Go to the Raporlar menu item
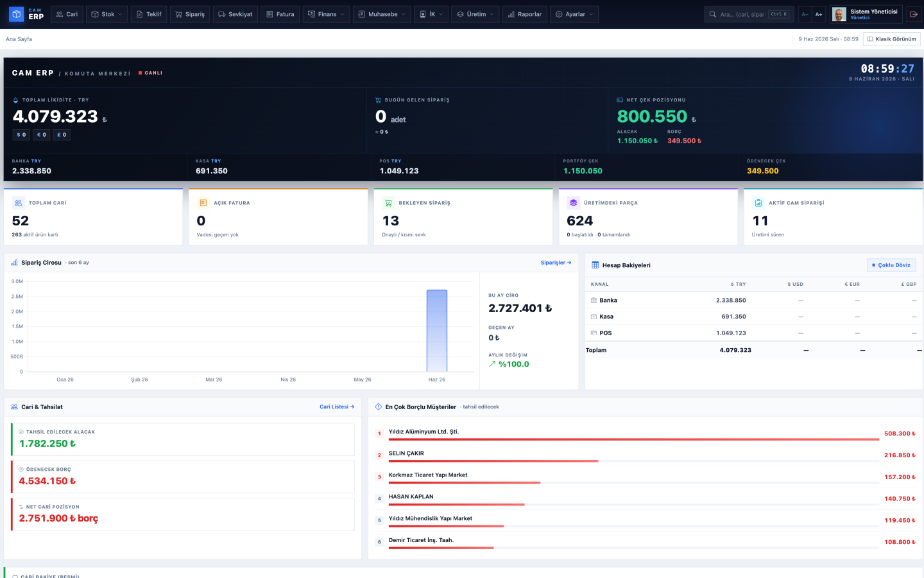The height and width of the screenshot is (578, 924). [525, 14]
